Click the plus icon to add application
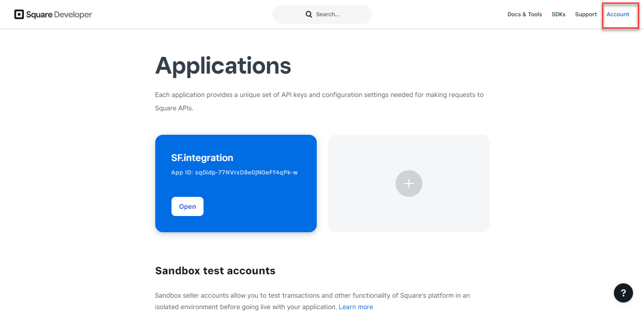The height and width of the screenshot is (313, 644). tap(409, 183)
